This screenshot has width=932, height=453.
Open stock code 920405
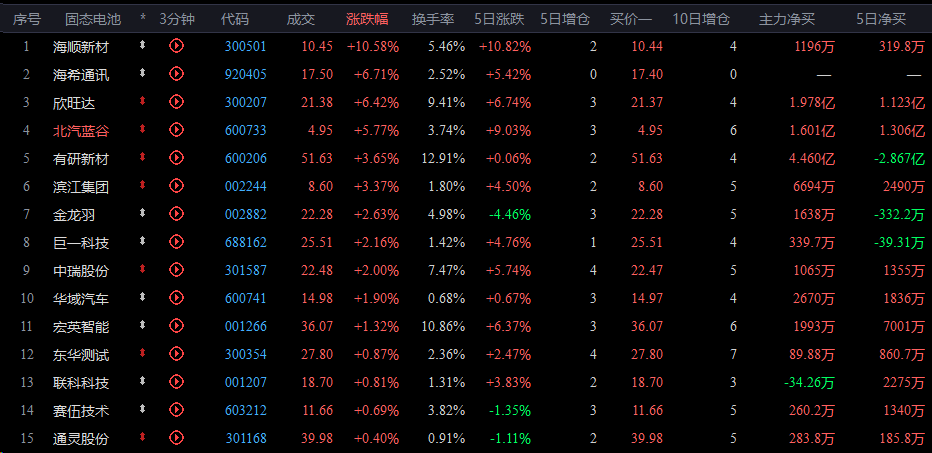pyautogui.click(x=245, y=74)
